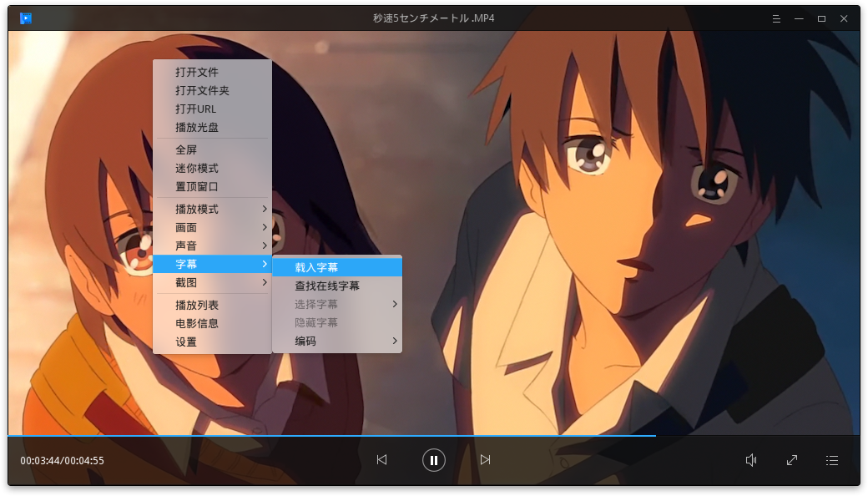Switch to 迷你模式
Screen dimensions: 868x496
point(212,169)
